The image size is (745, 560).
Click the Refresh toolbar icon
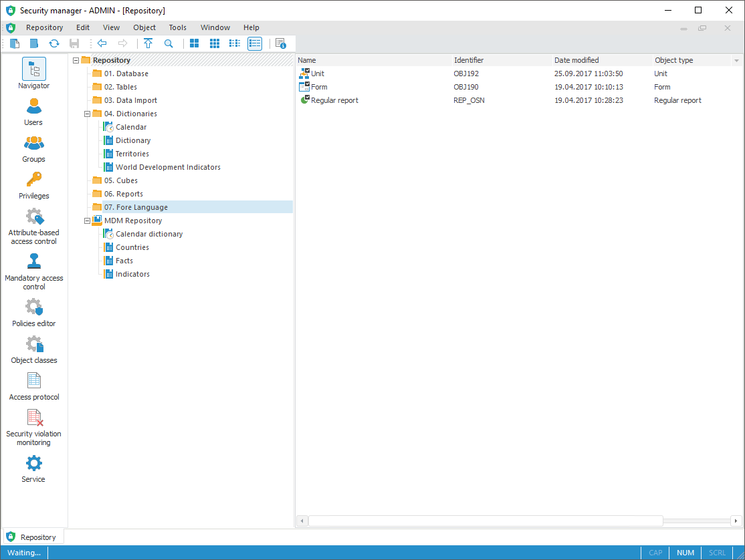coord(54,43)
